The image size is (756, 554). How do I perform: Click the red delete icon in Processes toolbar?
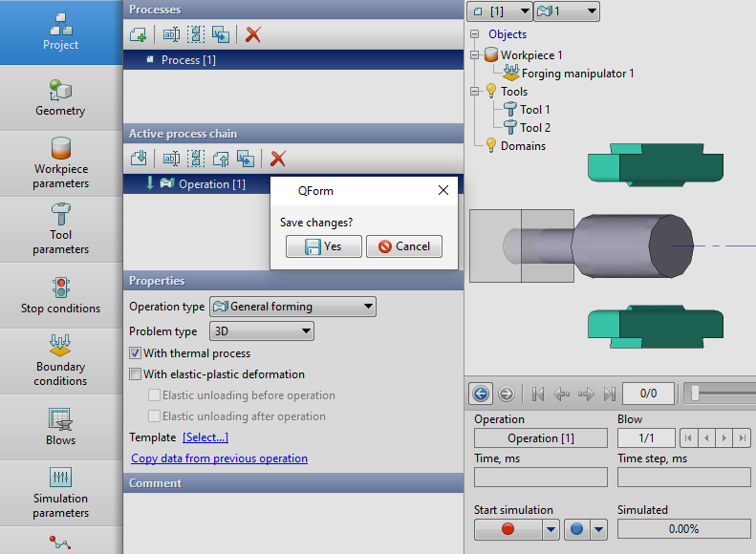[253, 35]
